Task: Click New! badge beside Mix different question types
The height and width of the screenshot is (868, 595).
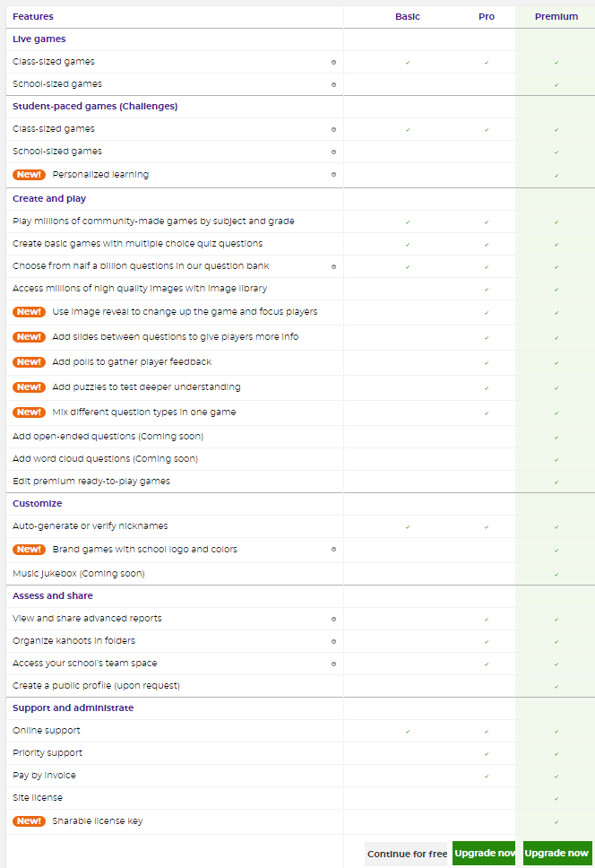Action: (x=29, y=412)
